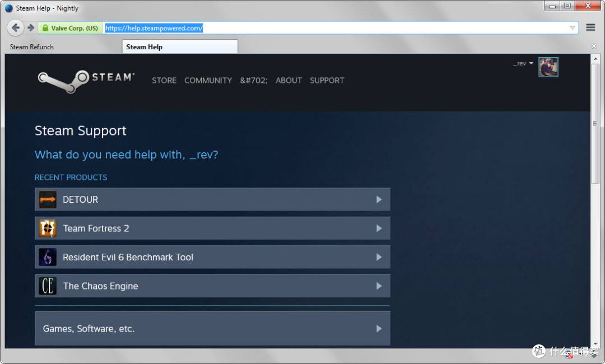Click the URL address field
The width and height of the screenshot is (605, 364).
pos(339,28)
